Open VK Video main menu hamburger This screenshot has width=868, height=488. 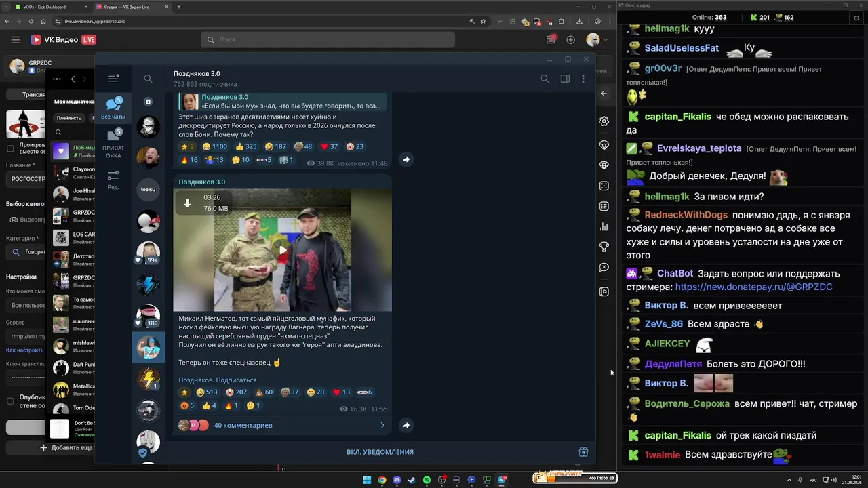[x=15, y=40]
